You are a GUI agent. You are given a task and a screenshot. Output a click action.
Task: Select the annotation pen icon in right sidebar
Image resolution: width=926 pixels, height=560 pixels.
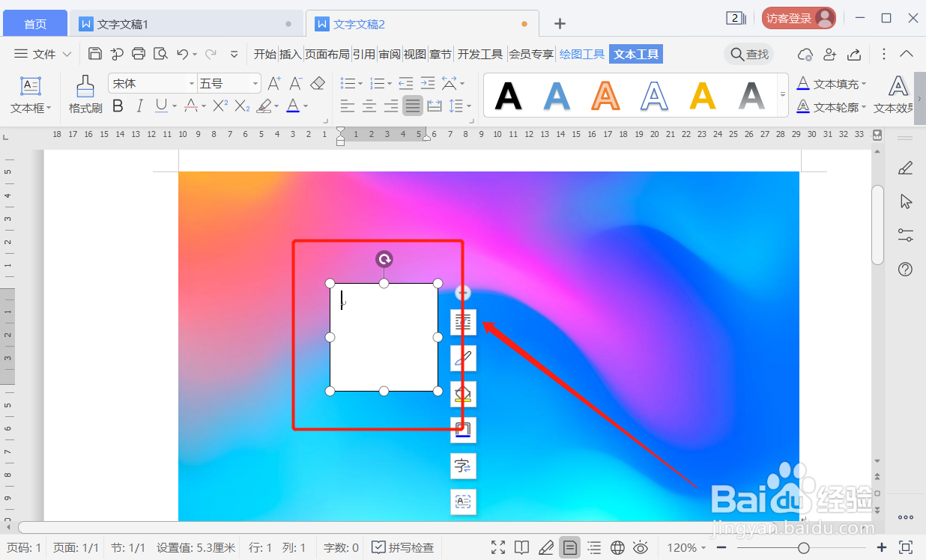[x=905, y=168]
